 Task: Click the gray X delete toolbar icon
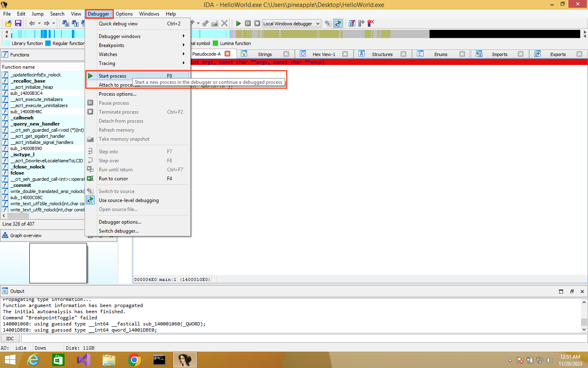point(224,23)
